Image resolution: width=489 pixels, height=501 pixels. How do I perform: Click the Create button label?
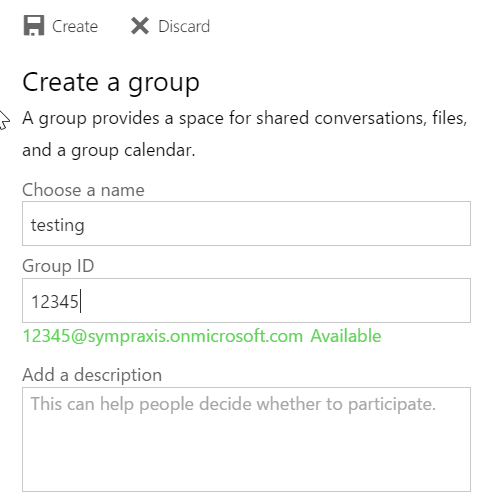tap(75, 26)
